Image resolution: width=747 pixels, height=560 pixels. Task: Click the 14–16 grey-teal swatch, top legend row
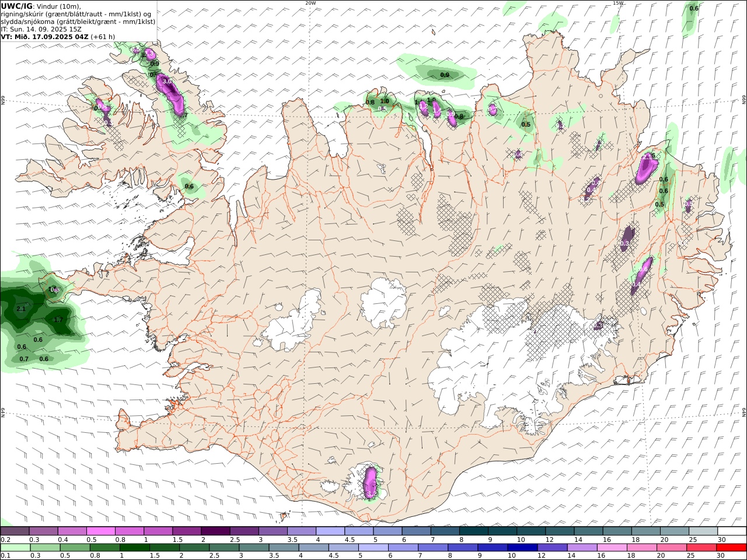tap(588, 531)
